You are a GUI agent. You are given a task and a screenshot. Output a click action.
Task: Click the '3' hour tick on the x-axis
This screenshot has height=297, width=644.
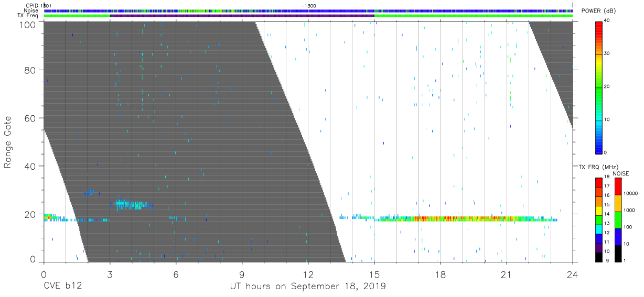[x=110, y=274]
